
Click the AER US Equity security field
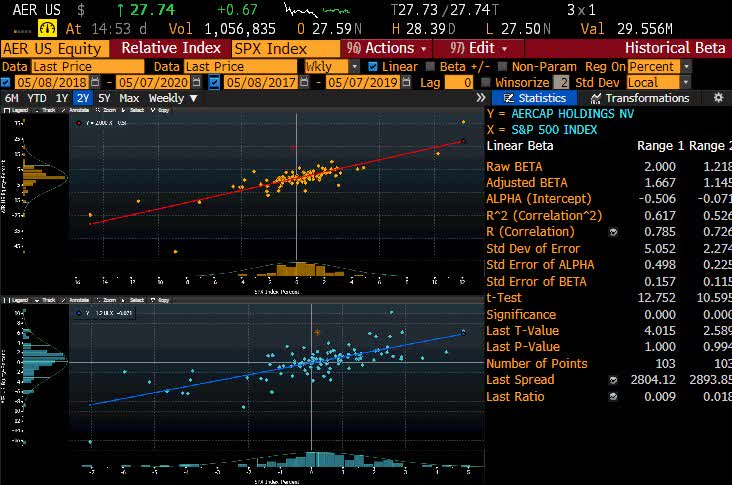(x=55, y=49)
